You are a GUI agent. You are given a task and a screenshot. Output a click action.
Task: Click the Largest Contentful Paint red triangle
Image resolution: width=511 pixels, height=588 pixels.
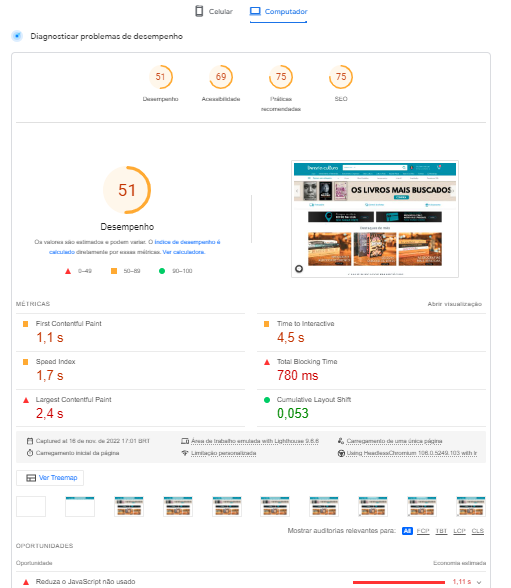pyautogui.click(x=26, y=400)
